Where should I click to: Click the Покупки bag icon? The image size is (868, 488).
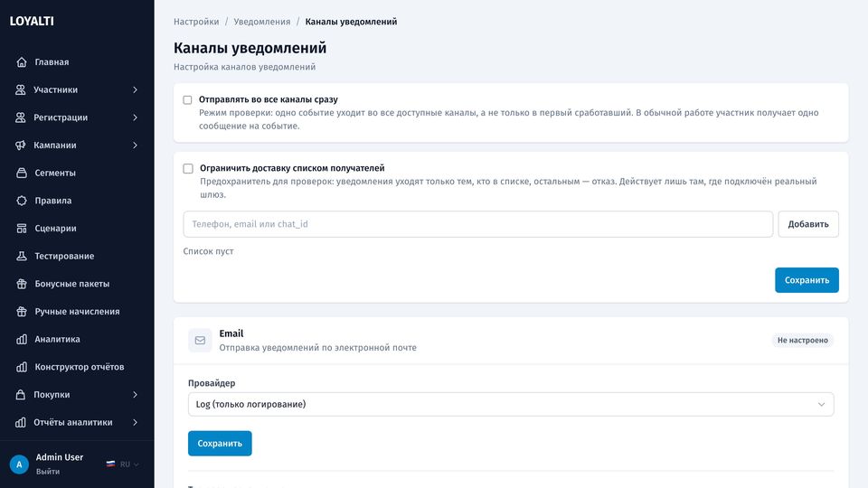click(21, 395)
